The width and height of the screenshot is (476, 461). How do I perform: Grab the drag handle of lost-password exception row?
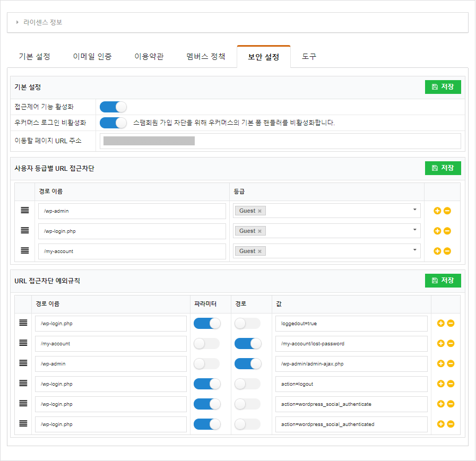(x=23, y=343)
